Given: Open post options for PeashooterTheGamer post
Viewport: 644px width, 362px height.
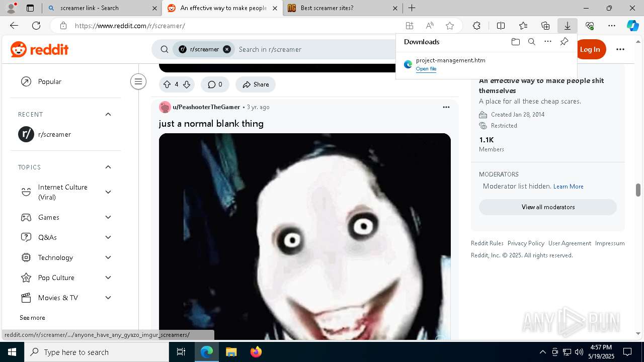Looking at the screenshot, I should click(x=446, y=107).
